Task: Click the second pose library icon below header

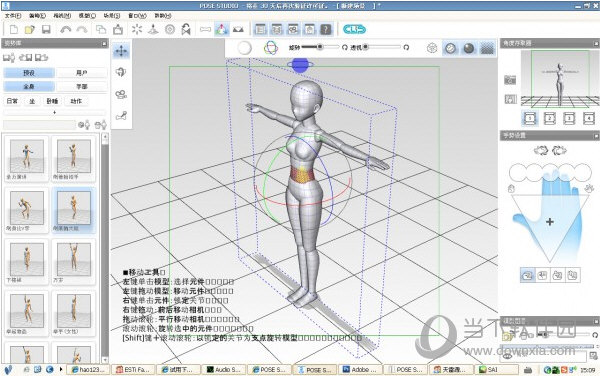Action: tap(25, 57)
